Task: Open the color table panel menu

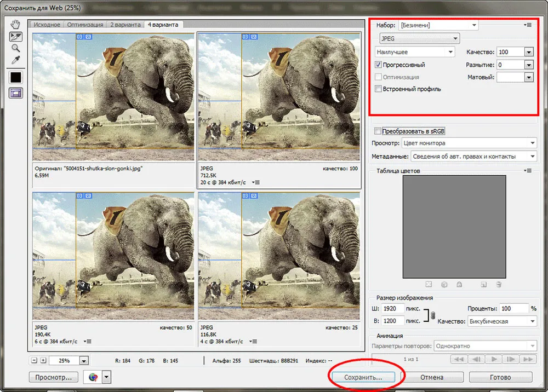Action: point(528,171)
